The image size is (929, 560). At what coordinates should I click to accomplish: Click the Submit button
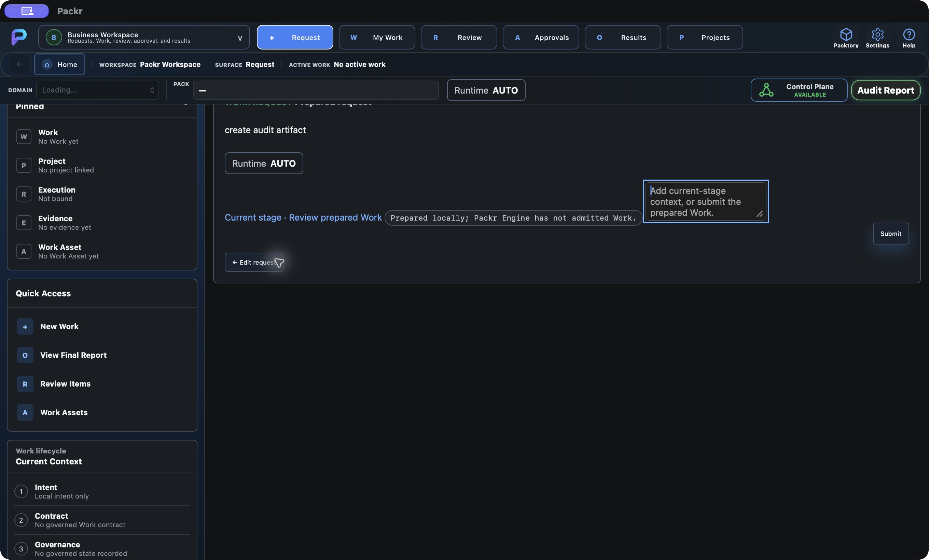click(x=890, y=234)
